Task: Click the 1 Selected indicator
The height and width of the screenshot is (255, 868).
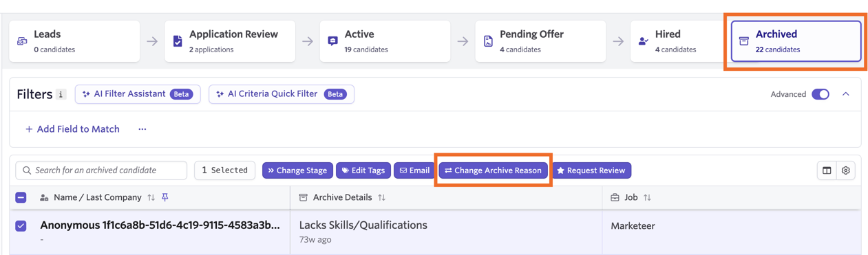Action: (x=224, y=170)
